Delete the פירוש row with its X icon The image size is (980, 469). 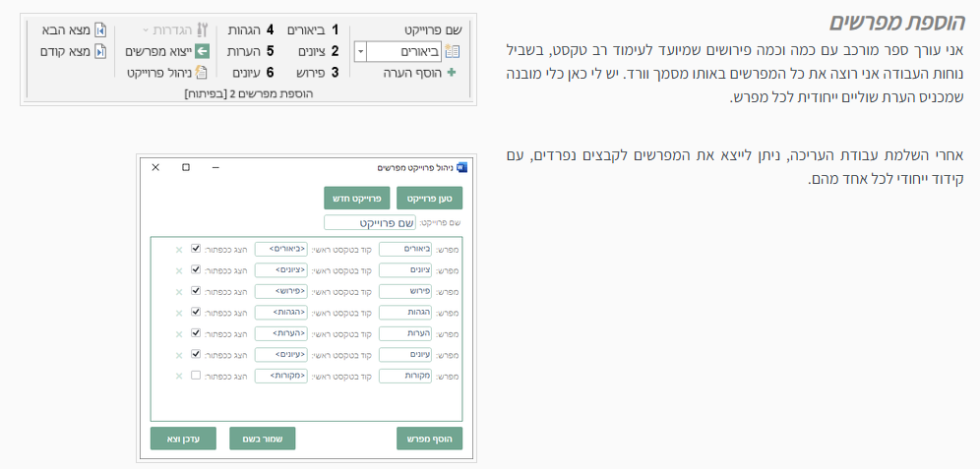click(179, 292)
